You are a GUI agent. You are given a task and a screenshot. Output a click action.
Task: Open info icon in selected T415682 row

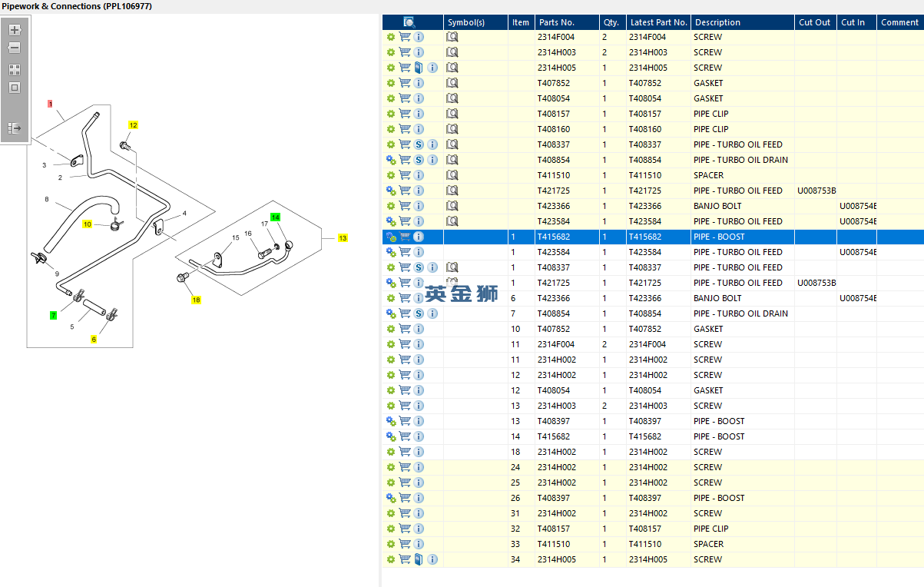point(419,237)
